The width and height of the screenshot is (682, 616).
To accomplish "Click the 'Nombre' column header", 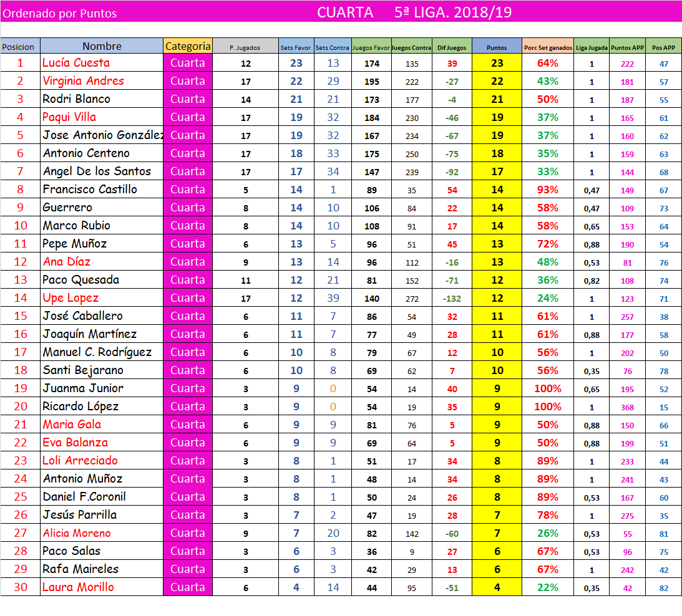I will (x=102, y=46).
